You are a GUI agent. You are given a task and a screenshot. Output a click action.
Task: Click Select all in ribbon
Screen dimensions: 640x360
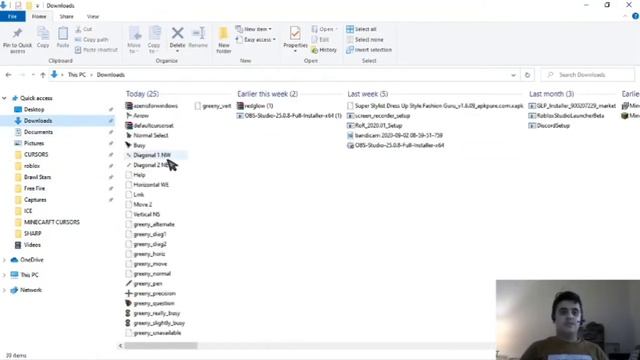coord(361,29)
